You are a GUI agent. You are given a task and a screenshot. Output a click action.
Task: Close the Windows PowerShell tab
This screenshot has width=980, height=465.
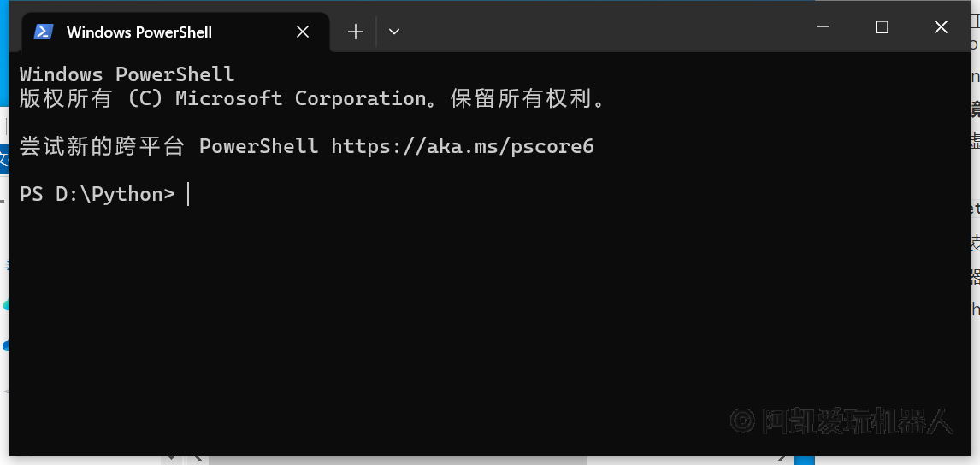tap(303, 32)
